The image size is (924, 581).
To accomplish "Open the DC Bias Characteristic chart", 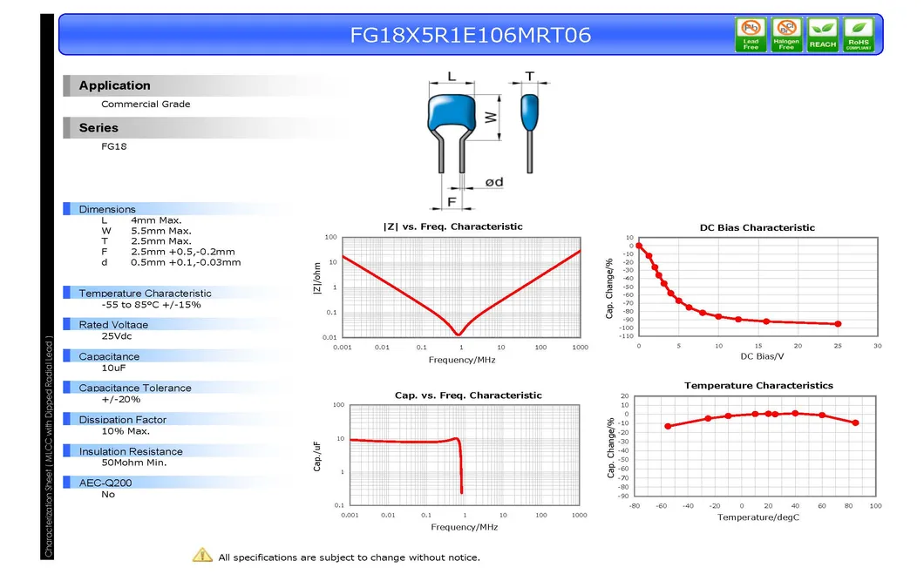I will coord(757,287).
